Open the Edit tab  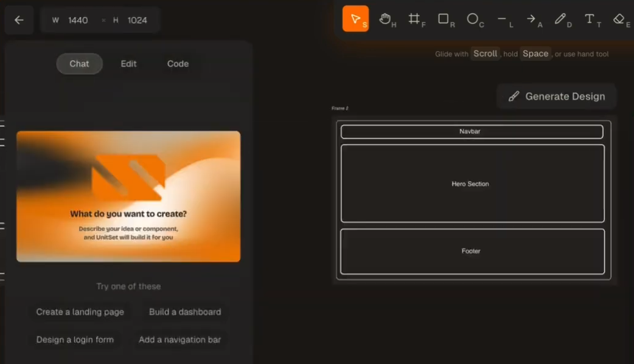click(x=128, y=64)
